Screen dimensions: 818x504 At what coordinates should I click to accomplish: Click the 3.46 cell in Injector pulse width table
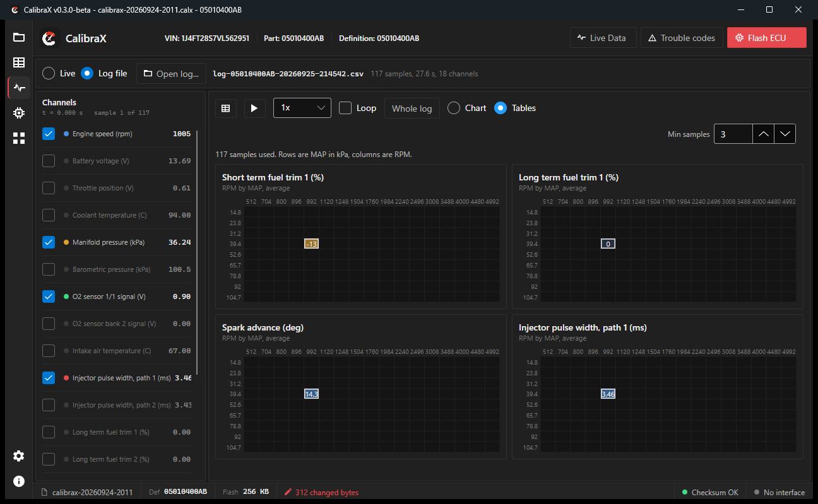608,394
